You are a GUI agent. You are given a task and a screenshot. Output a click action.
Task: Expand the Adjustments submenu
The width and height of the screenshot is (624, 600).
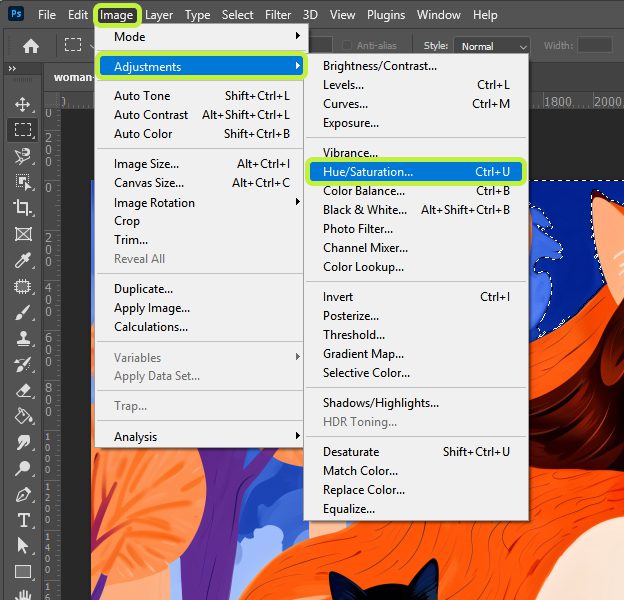(x=201, y=66)
